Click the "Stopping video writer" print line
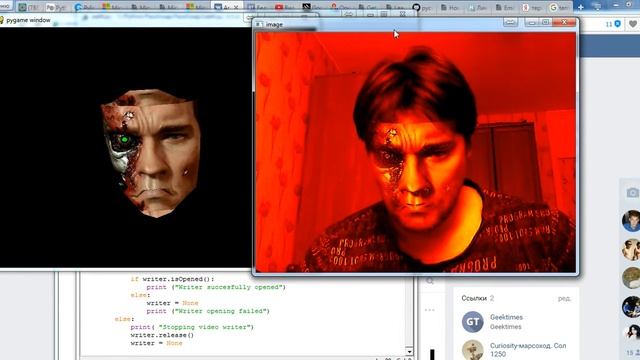The image size is (640, 360). 192,327
